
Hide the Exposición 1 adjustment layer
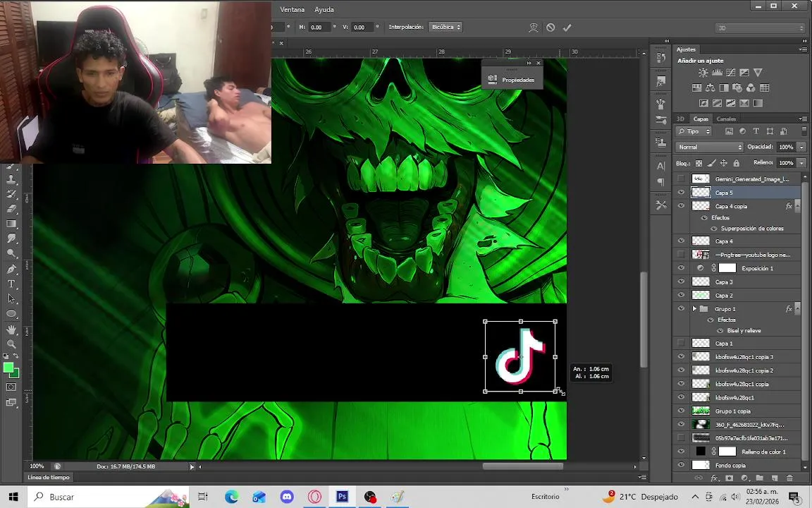click(x=681, y=268)
